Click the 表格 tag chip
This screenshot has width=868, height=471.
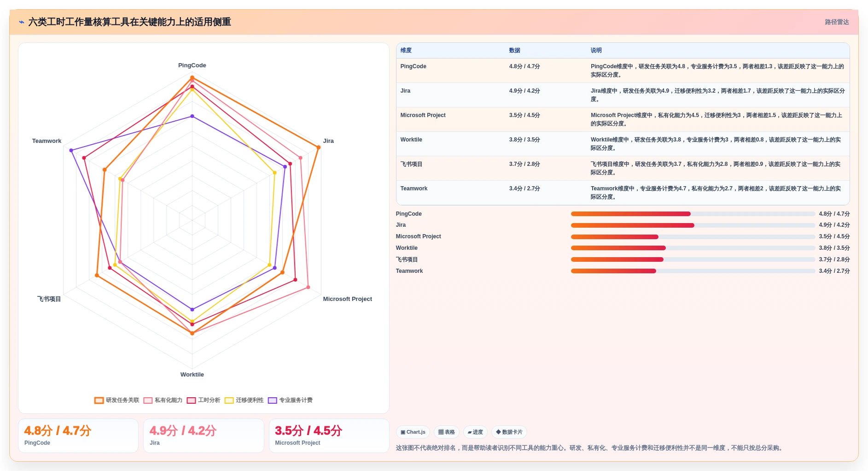[447, 432]
